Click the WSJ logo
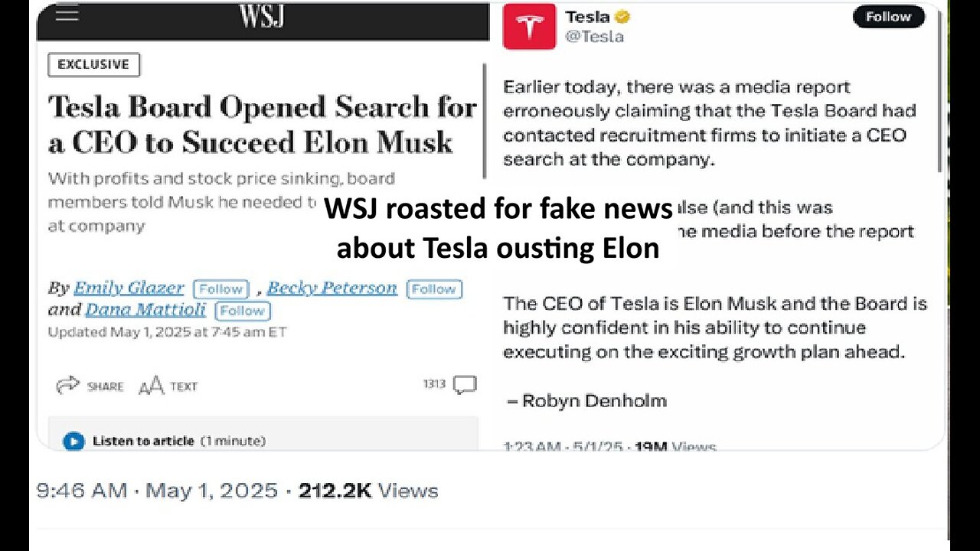This screenshot has height=551, width=980. pos(261,16)
